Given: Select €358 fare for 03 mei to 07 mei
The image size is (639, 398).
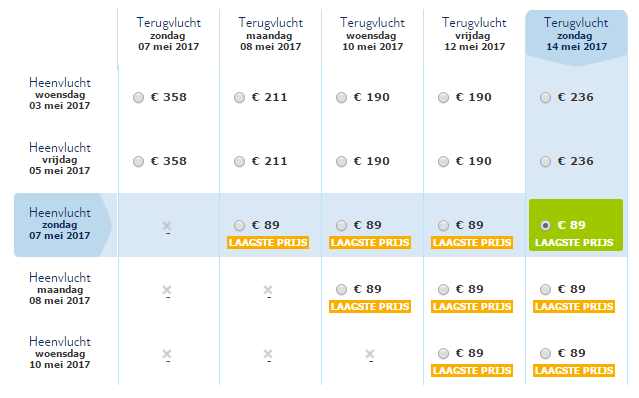Looking at the screenshot, I should coord(139,98).
